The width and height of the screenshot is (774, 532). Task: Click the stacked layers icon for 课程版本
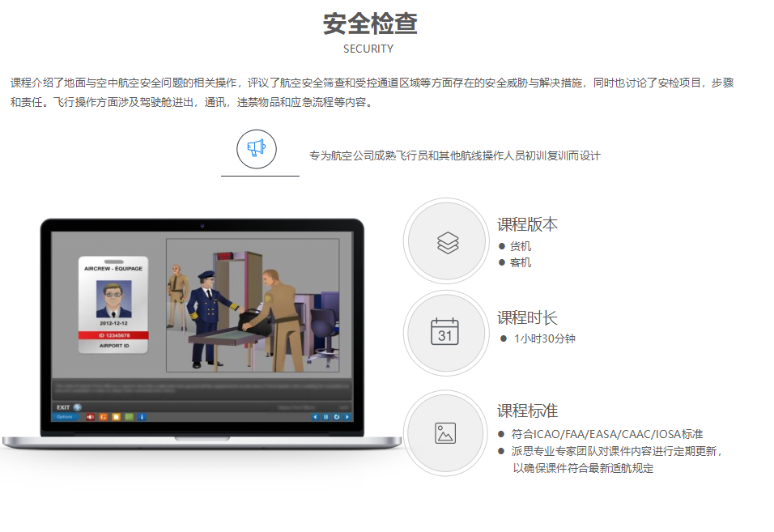[448, 243]
